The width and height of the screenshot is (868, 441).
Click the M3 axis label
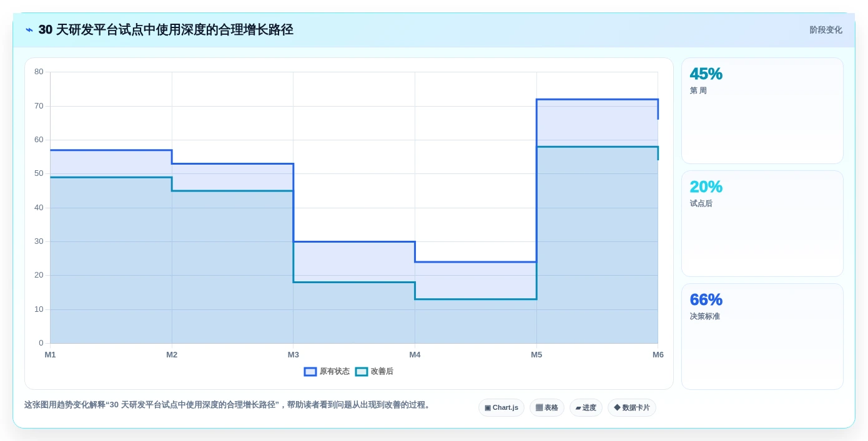293,354
